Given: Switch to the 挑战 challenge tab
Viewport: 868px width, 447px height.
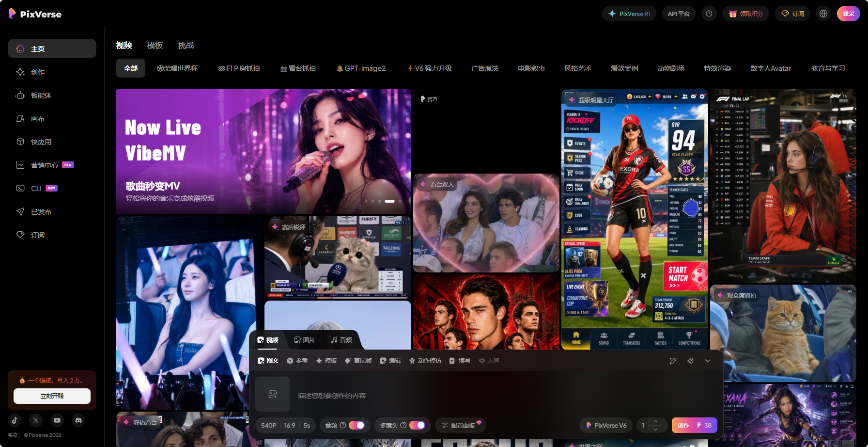Looking at the screenshot, I should click(x=186, y=45).
